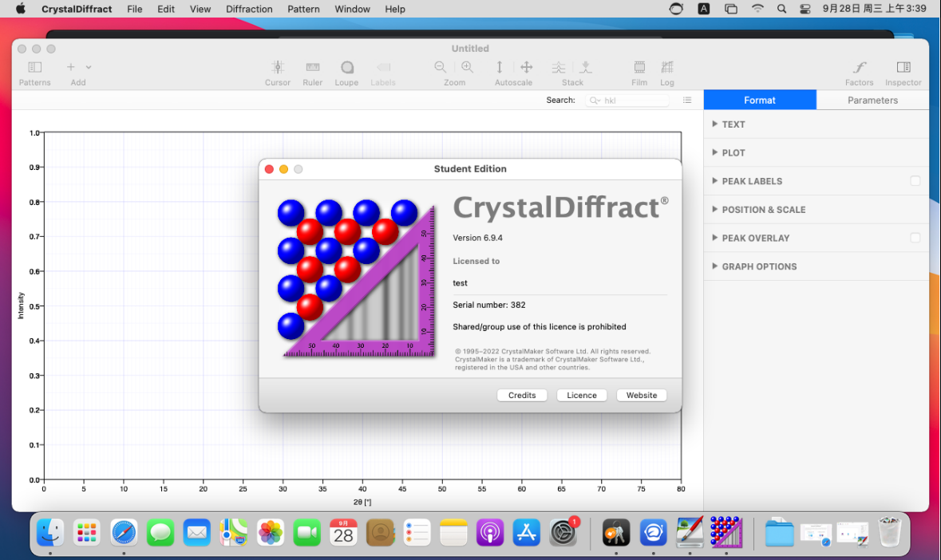This screenshot has width=941, height=560.
Task: Click the Stack patterns icon
Action: 559,67
